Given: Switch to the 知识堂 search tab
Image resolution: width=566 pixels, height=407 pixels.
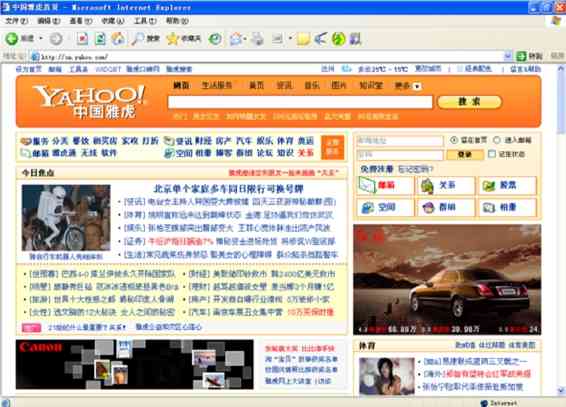Looking at the screenshot, I should [371, 86].
